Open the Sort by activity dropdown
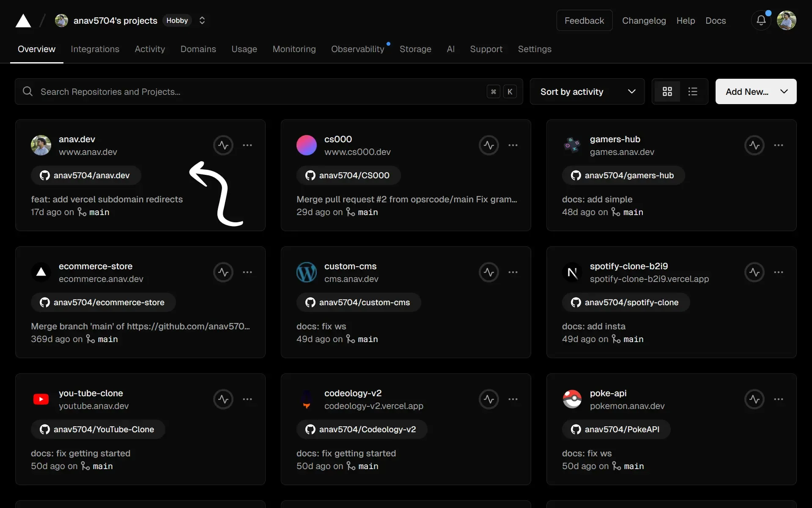The image size is (812, 508). pos(587,91)
